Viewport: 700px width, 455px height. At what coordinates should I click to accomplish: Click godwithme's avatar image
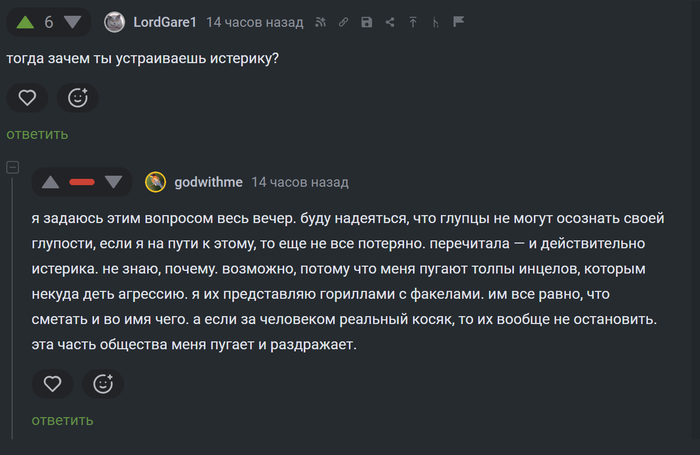point(156,182)
